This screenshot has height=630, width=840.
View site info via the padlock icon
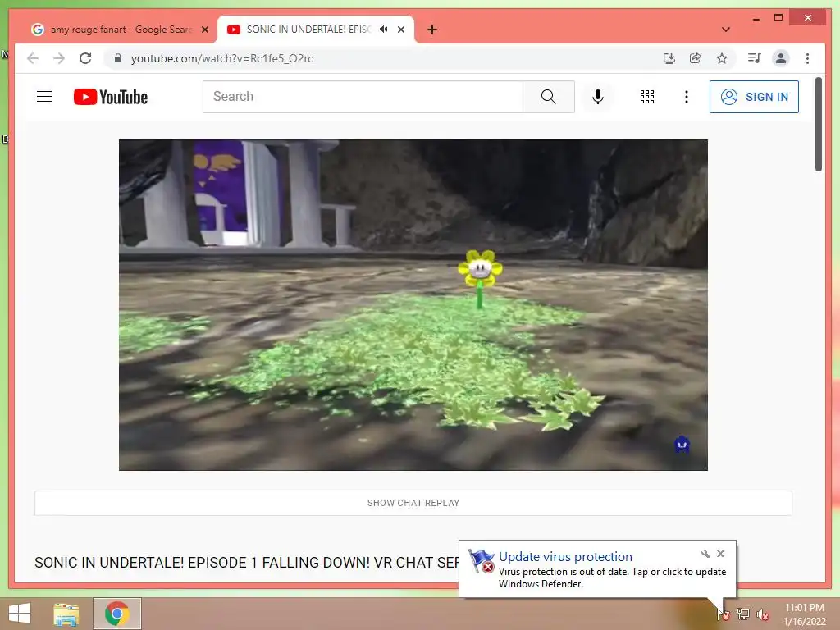(118, 58)
